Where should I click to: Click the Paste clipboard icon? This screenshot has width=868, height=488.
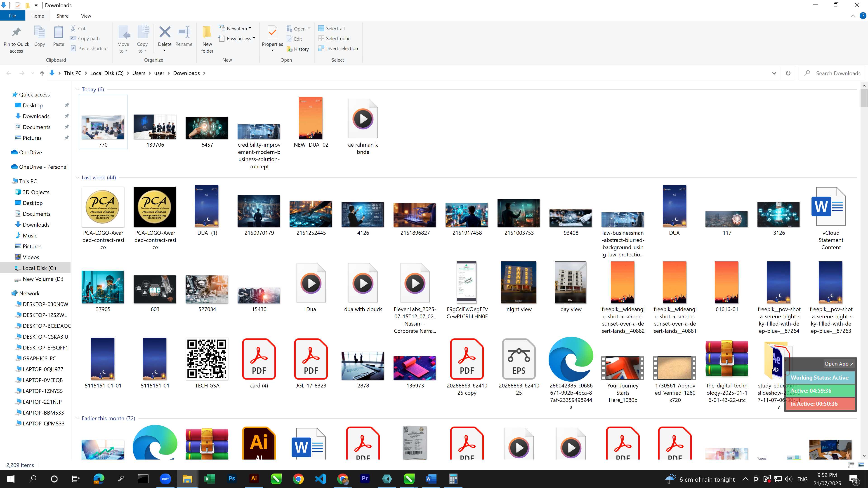point(58,33)
